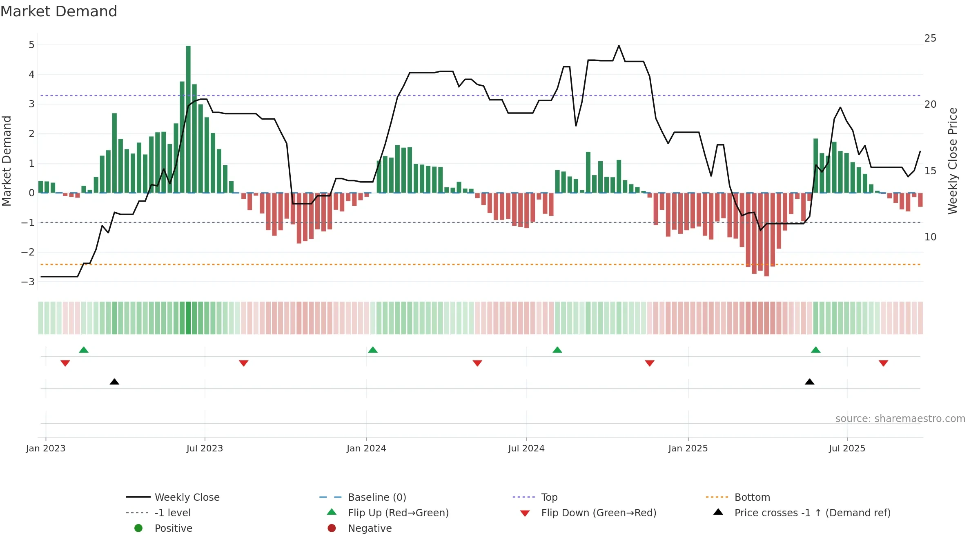Click the darkest green heatmap strip cell
Screen dimensions: 980x551
(188, 318)
